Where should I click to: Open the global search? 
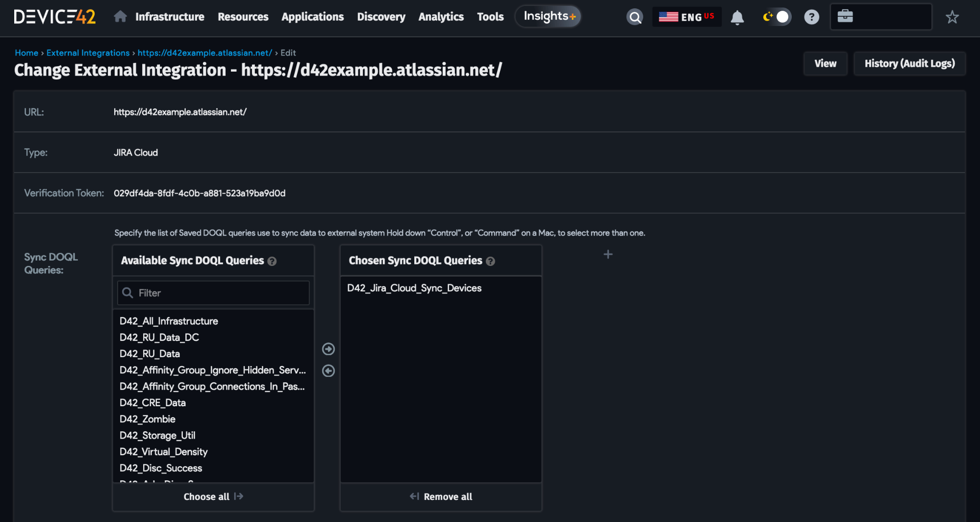[635, 16]
